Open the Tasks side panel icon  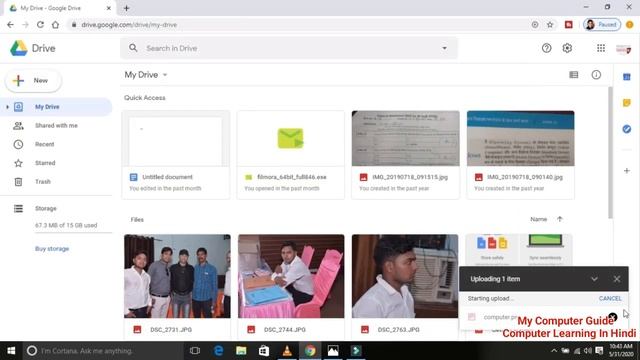coord(627,129)
